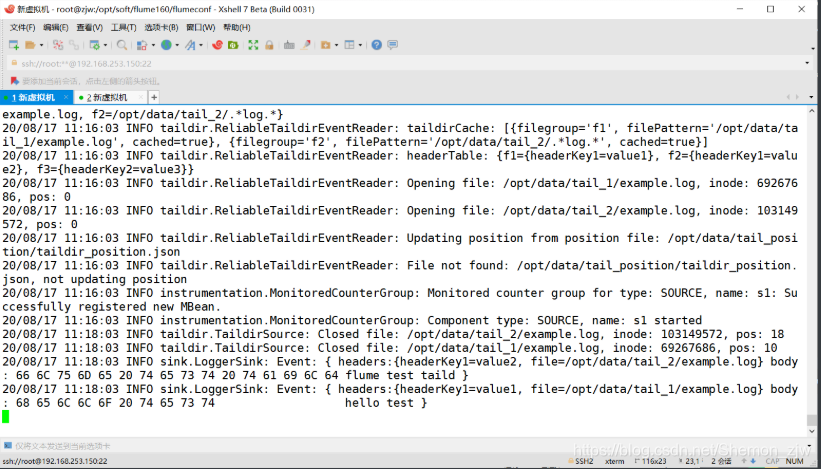Viewport: 821px width, 469px height.
Task: Click the reconnect chain-link icon
Action: coord(74,46)
